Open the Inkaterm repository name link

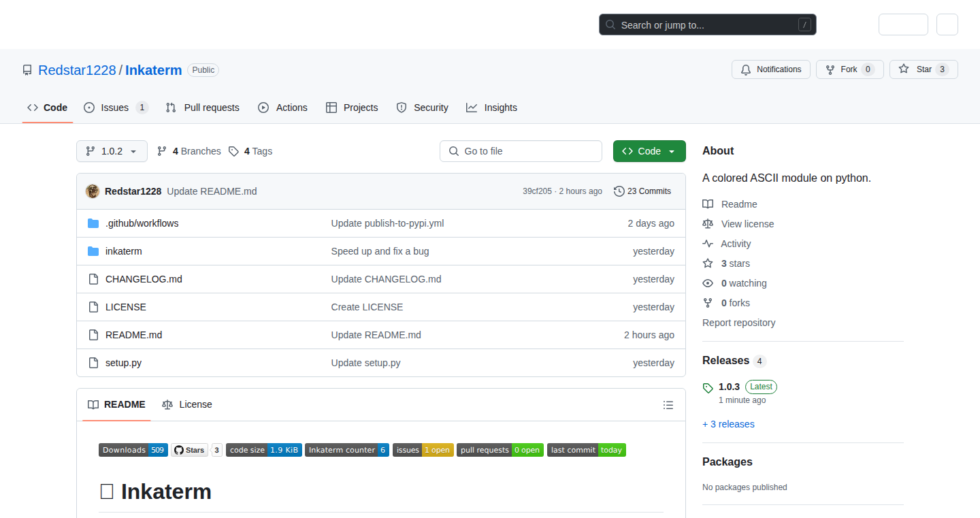[154, 70]
